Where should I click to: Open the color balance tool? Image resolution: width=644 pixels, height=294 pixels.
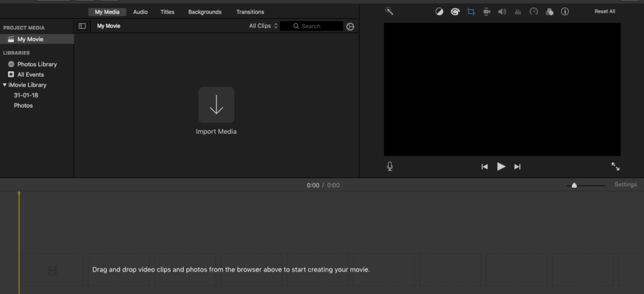click(x=440, y=12)
